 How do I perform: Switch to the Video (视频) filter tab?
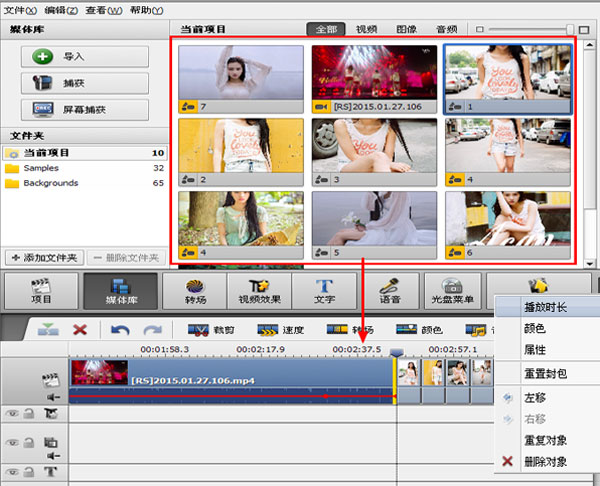(x=366, y=29)
